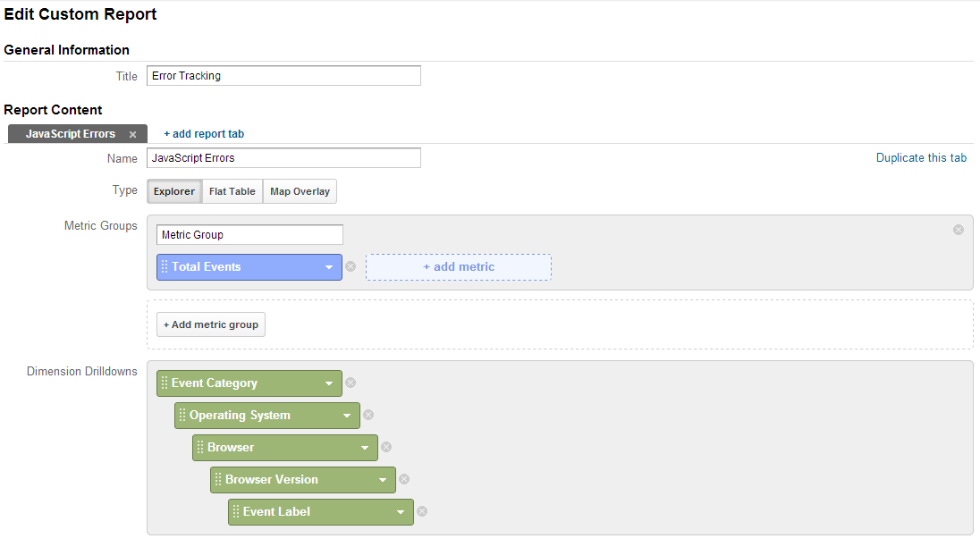Screen dimensions: 980x547
Task: Remove the Operating System dimension
Action: point(368,416)
